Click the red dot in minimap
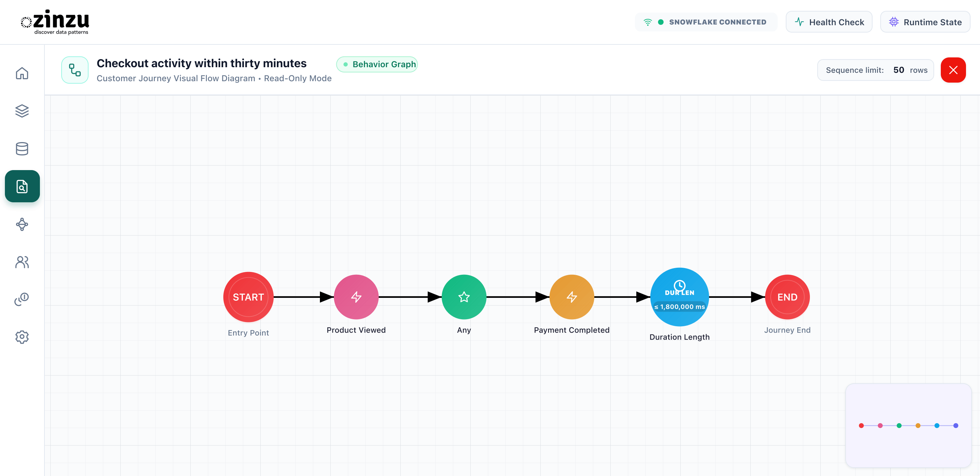The image size is (980, 476). (861, 425)
